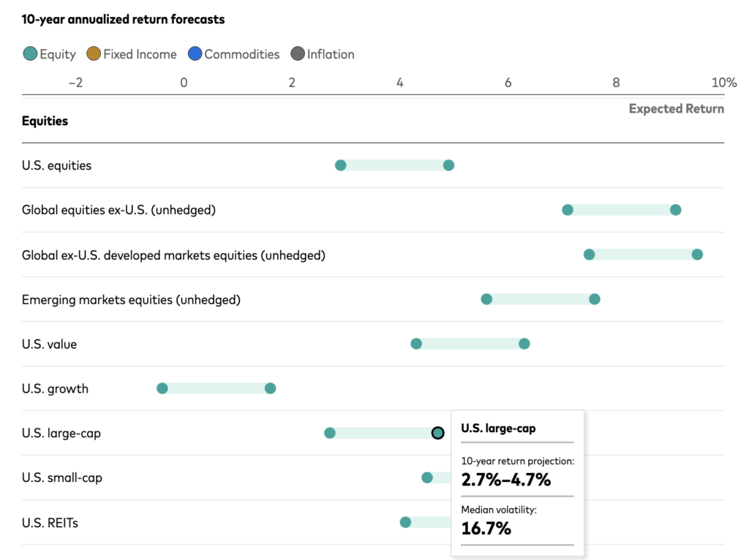Click the U.S. equities lower range dot
Image resolution: width=749 pixels, height=560 pixels.
point(341,165)
